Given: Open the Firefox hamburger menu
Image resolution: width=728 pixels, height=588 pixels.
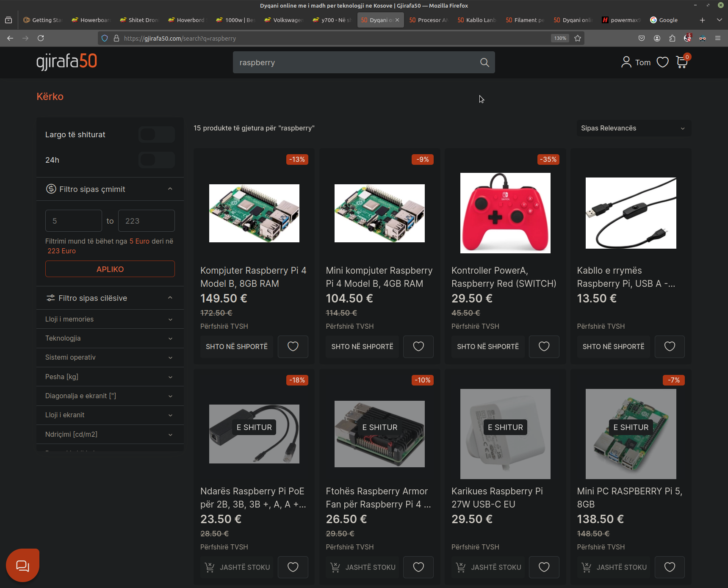Looking at the screenshot, I should point(718,38).
